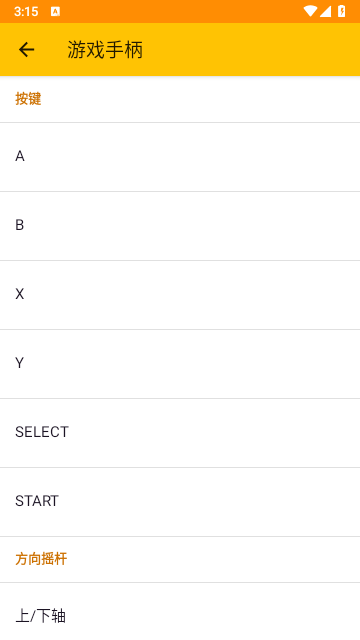Screen dimensions: 360x640
Task: Open the B button mapping
Action: point(180,226)
